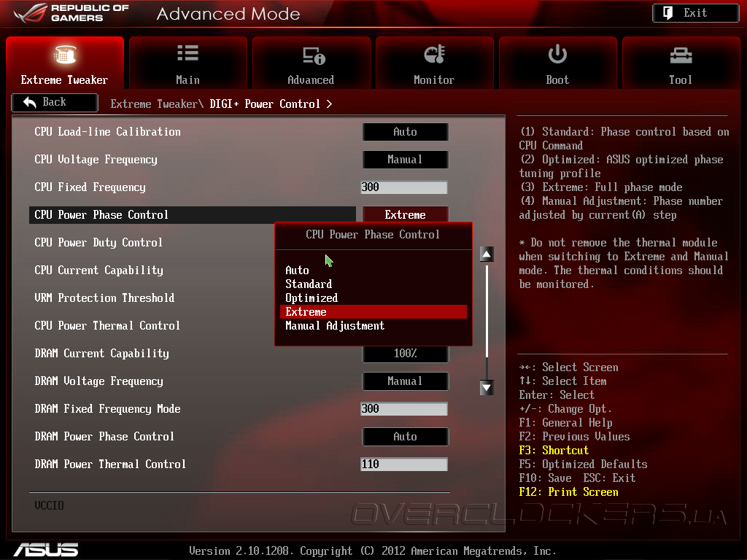Open DRAM Power Phase Control Auto dropdown
Screen dimensions: 747x560
click(x=406, y=437)
